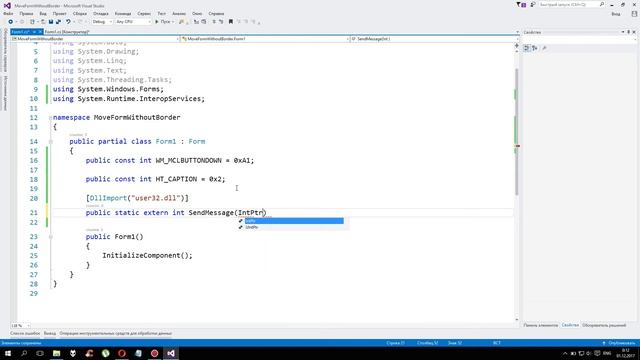Open the project scope navigation dropdown

pyautogui.click(x=95, y=39)
